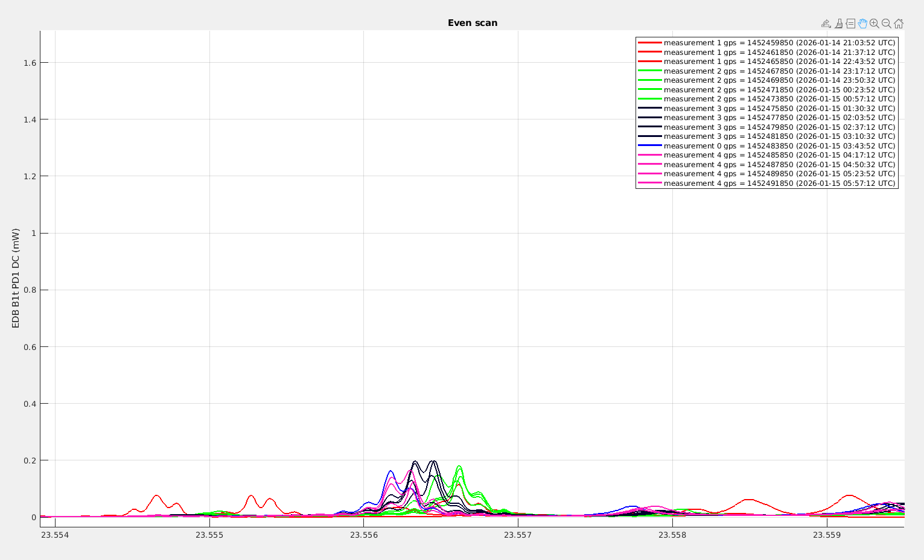Screen dimensions: 924x560
Task: Select the "Even scan" plot title
Action: pyautogui.click(x=473, y=23)
